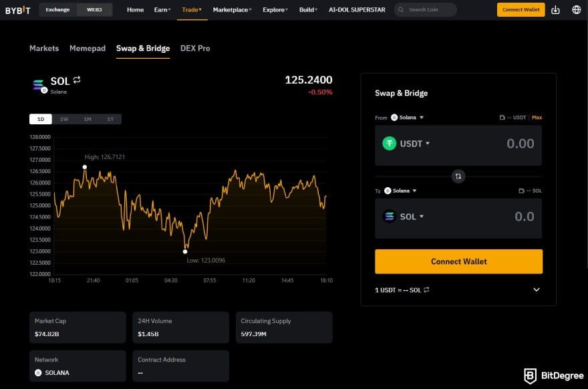Open the From network Solana dropdown
The image size is (588, 389).
point(408,118)
